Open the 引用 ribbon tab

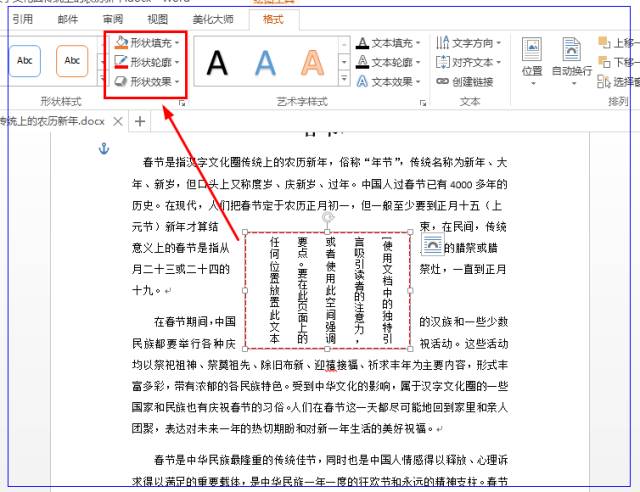pyautogui.click(x=22, y=19)
